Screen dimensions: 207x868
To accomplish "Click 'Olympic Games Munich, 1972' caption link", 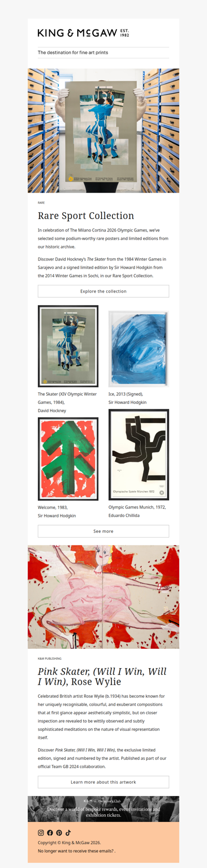I will pos(137,507).
